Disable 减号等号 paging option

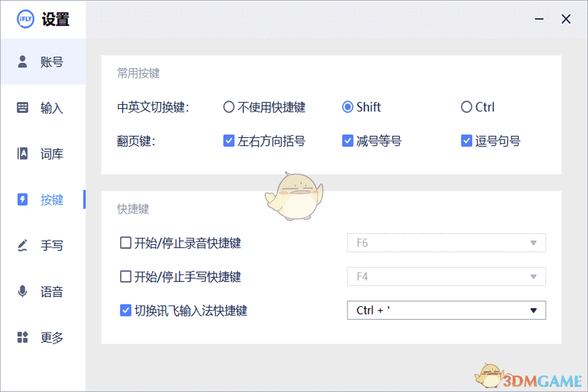(348, 140)
